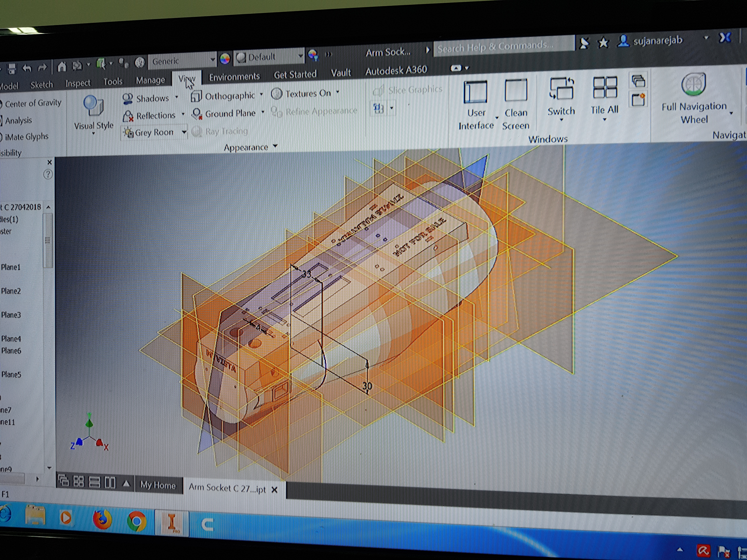This screenshot has width=747, height=560.
Task: Click the tile grid icon in document tab bar
Action: [x=79, y=481]
